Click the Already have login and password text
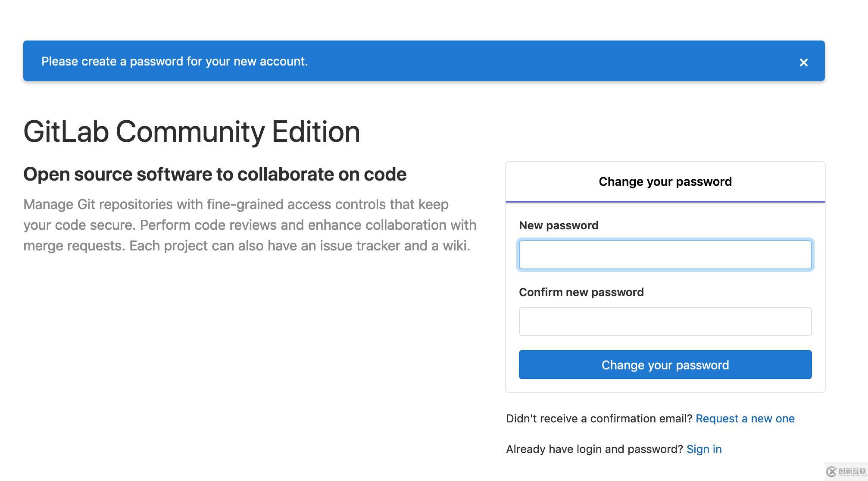This screenshot has width=868, height=481. (594, 449)
